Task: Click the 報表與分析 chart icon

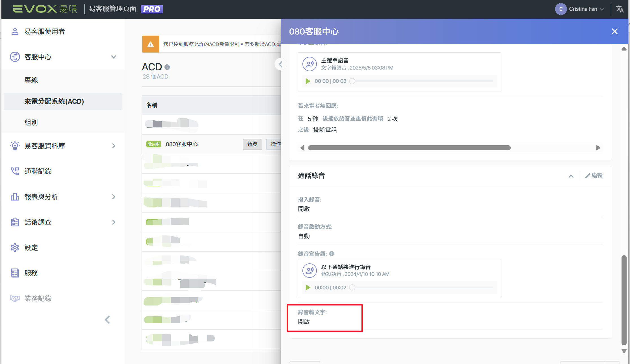Action: point(15,197)
